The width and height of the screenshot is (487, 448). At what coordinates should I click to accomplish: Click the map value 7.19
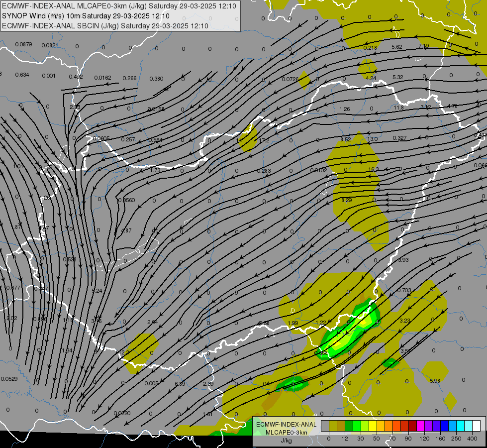point(424,46)
